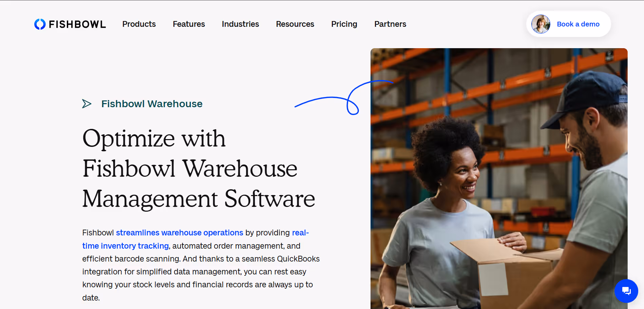This screenshot has width=644, height=309.
Task: Click the arrow icon beside Fishbowl Warehouse
Action: pyautogui.click(x=87, y=104)
